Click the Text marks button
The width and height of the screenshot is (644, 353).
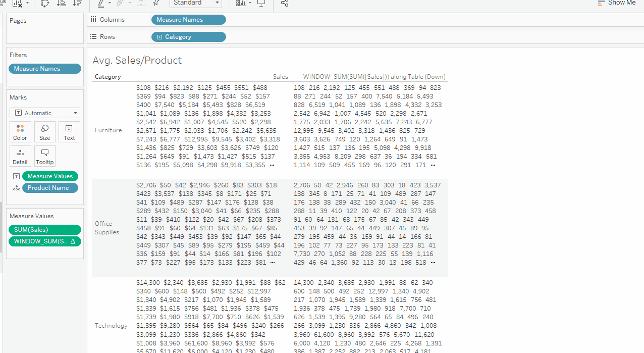[x=69, y=132]
